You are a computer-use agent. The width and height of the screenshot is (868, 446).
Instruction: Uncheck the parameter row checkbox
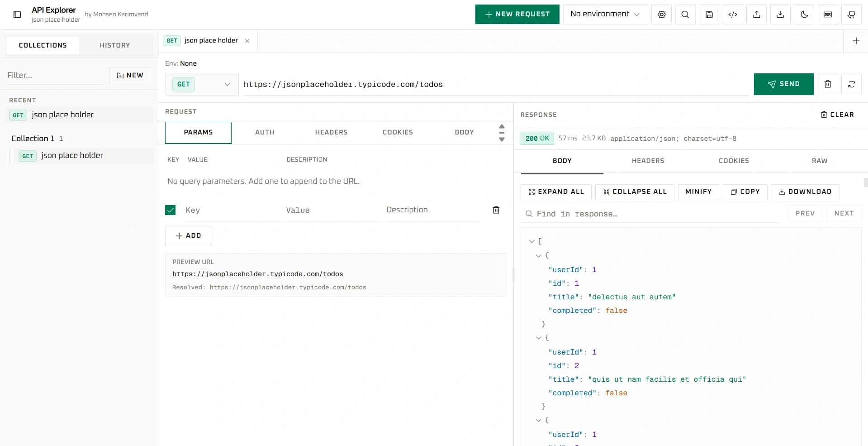click(x=171, y=210)
